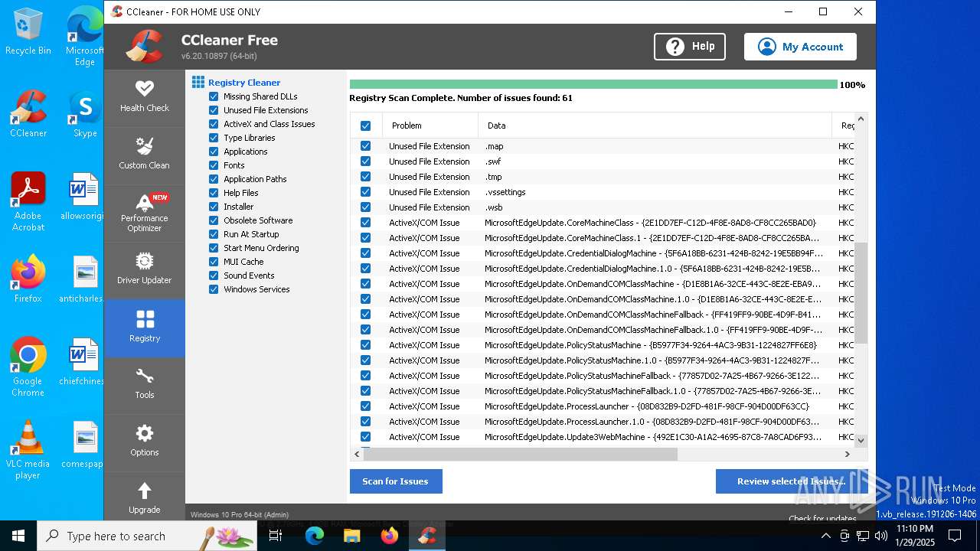Uncheck the .vssettings issue row
The image size is (980, 551).
click(x=365, y=192)
